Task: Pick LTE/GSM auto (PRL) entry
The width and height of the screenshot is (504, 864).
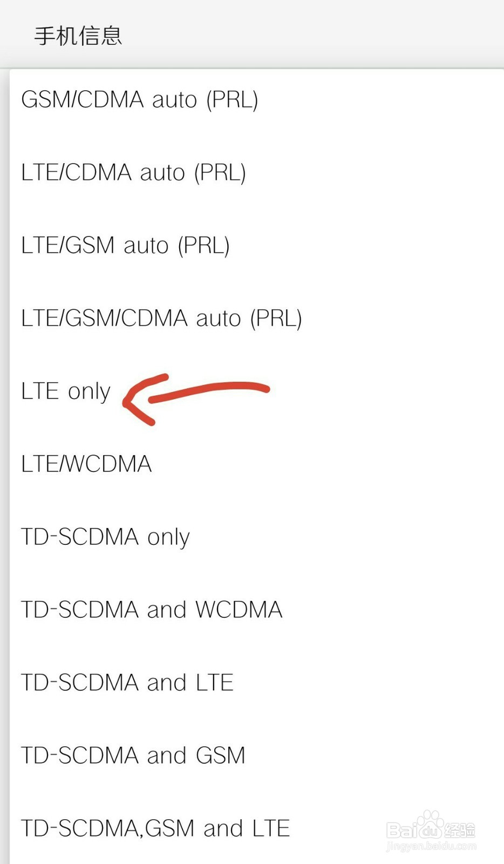Action: click(125, 246)
